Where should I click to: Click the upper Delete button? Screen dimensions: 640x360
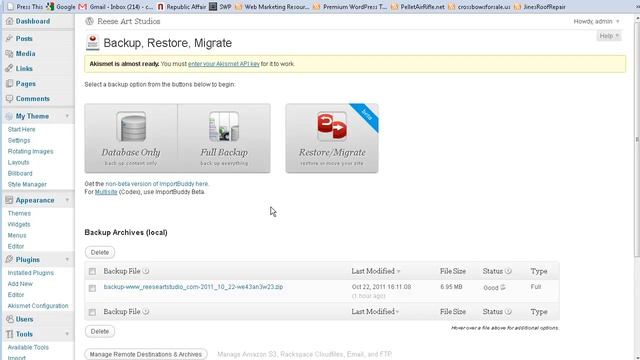click(x=100, y=252)
